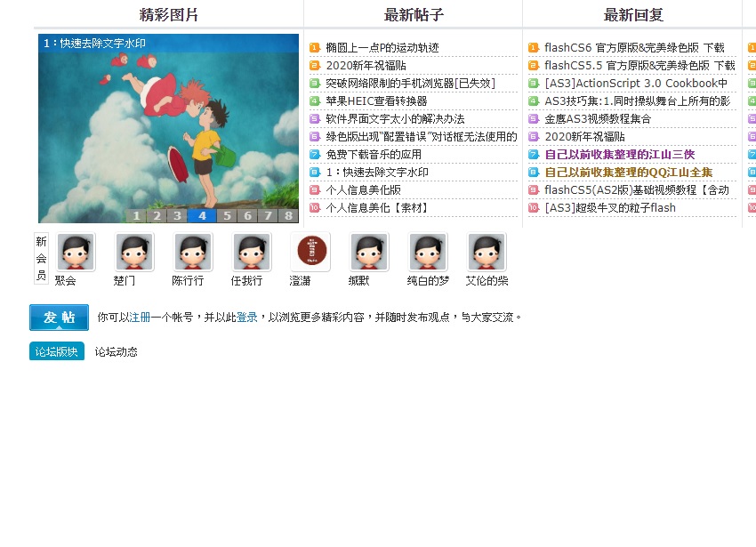Click carousel caption 1：快速去除文字水印
Viewport: 756px width, 547px height.
pyautogui.click(x=94, y=44)
